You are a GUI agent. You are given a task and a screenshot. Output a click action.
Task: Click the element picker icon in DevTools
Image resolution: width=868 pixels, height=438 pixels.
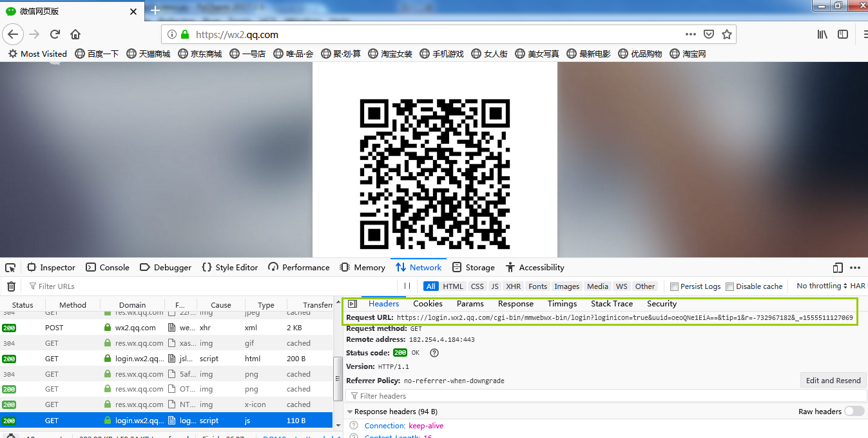click(x=10, y=268)
